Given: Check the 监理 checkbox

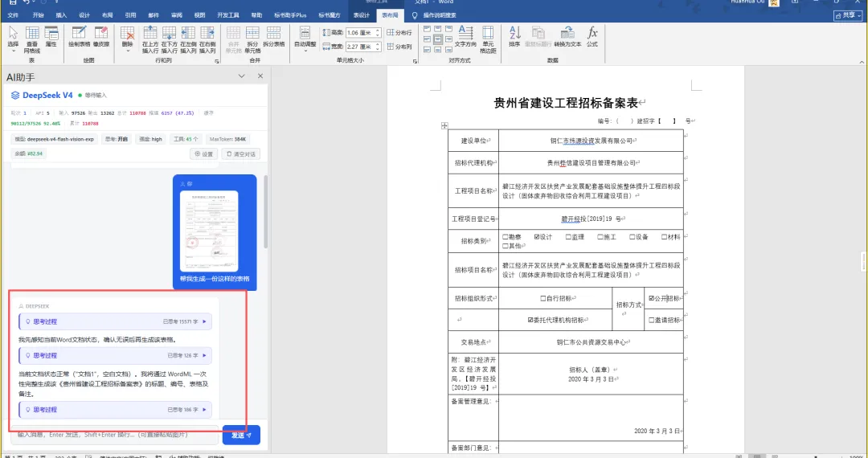Looking at the screenshot, I should point(568,237).
